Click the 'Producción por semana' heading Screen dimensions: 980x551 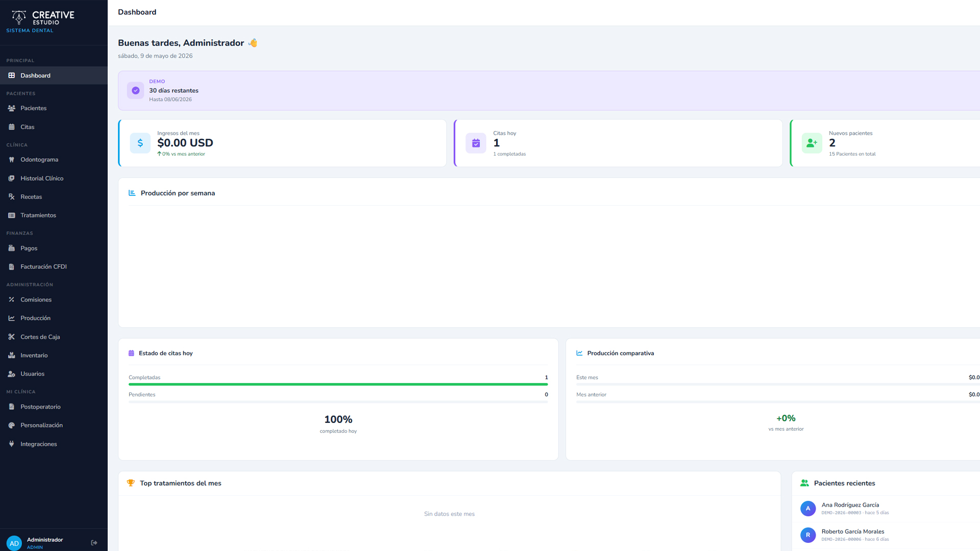pyautogui.click(x=178, y=193)
